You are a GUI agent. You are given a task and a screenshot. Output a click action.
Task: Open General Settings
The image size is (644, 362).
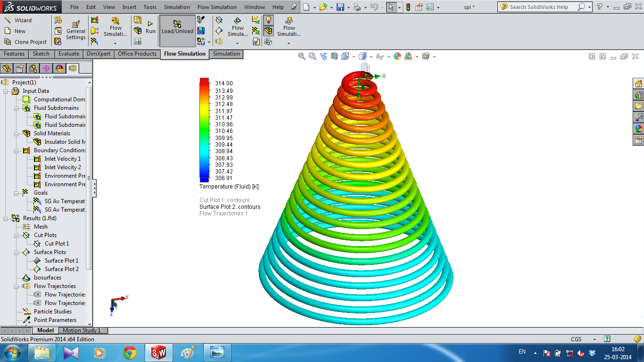point(76,31)
